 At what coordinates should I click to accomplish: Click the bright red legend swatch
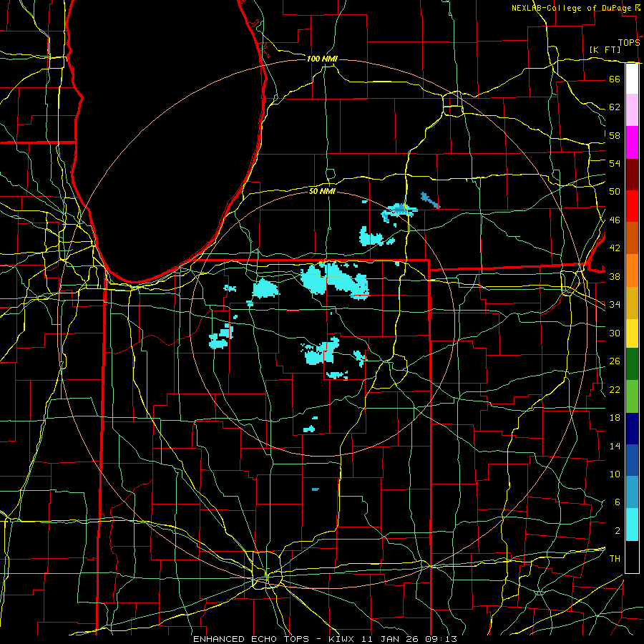(x=632, y=206)
